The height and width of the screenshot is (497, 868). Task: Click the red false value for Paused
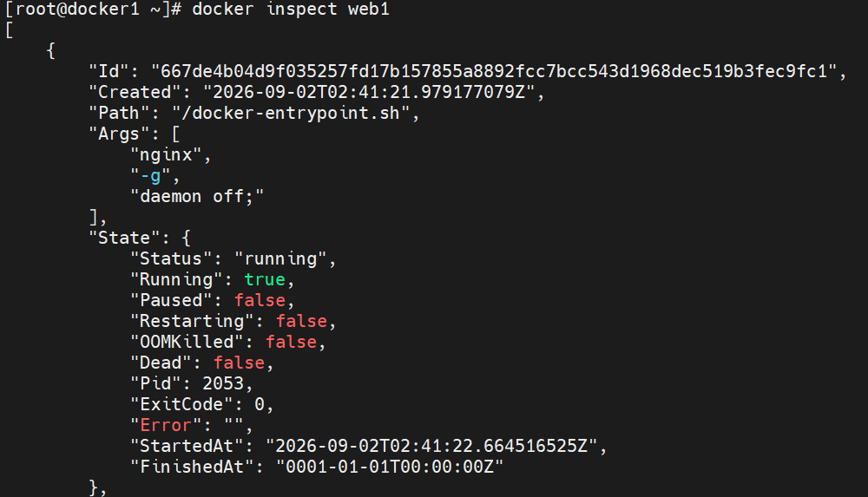click(x=260, y=300)
